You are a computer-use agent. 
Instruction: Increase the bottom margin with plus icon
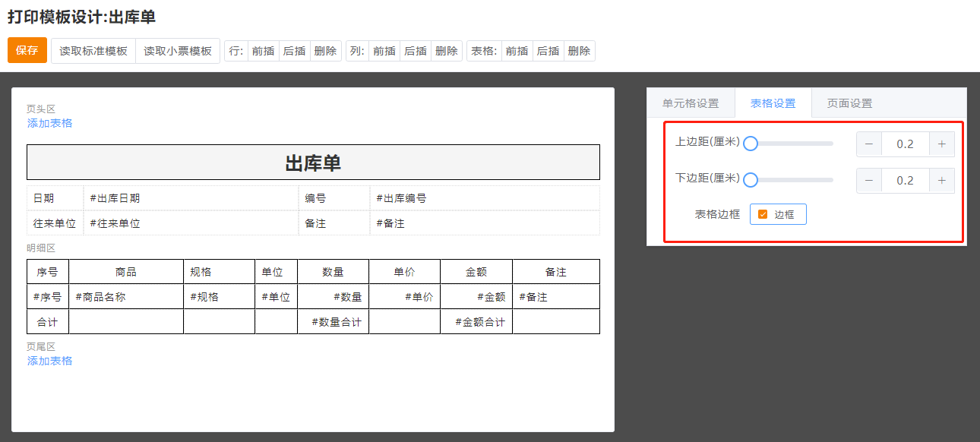(x=941, y=181)
